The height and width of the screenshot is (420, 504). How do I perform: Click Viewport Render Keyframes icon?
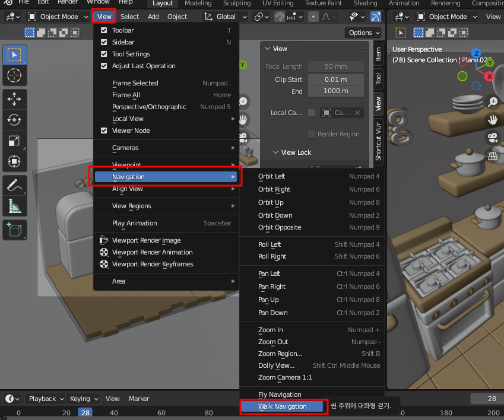click(x=104, y=264)
